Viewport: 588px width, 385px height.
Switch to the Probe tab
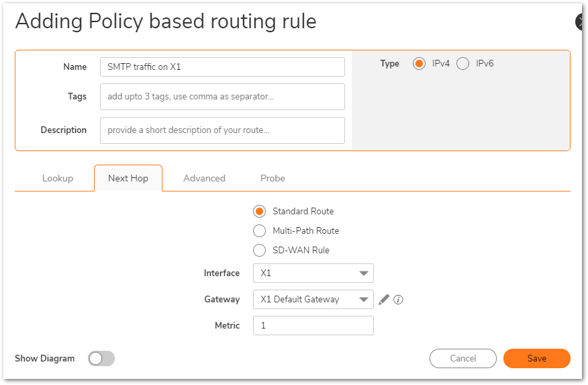273,178
